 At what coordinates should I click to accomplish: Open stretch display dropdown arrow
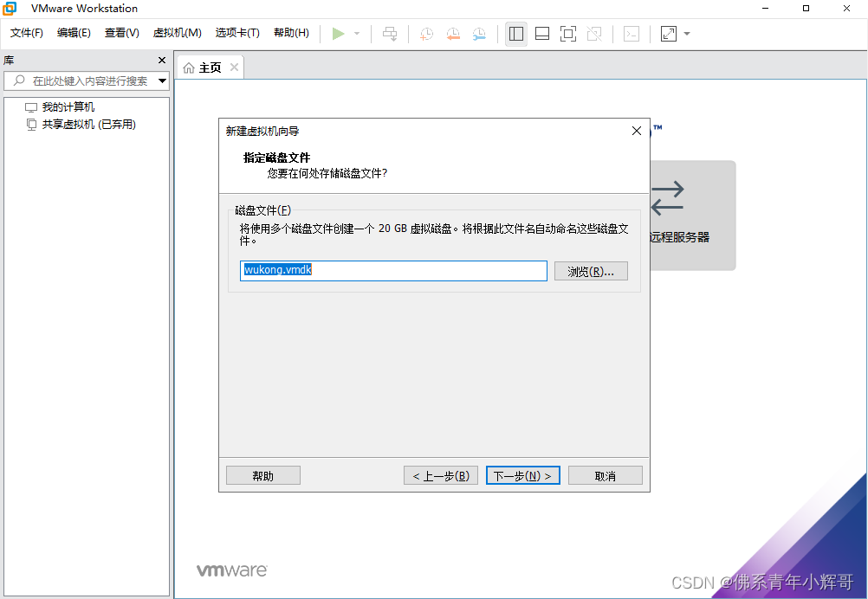coord(687,34)
